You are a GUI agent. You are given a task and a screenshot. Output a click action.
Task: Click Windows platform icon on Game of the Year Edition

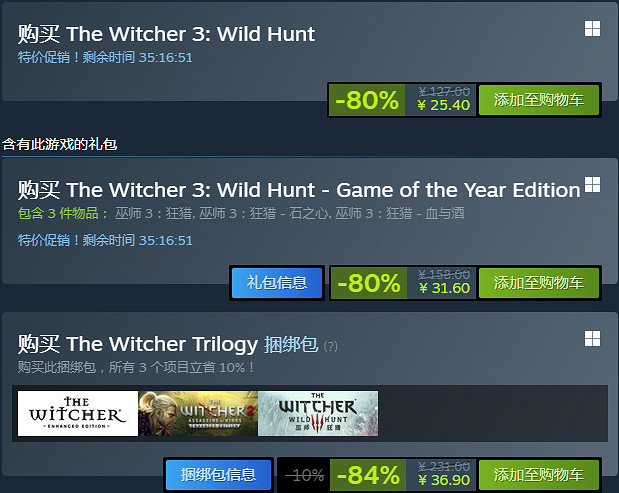[593, 185]
